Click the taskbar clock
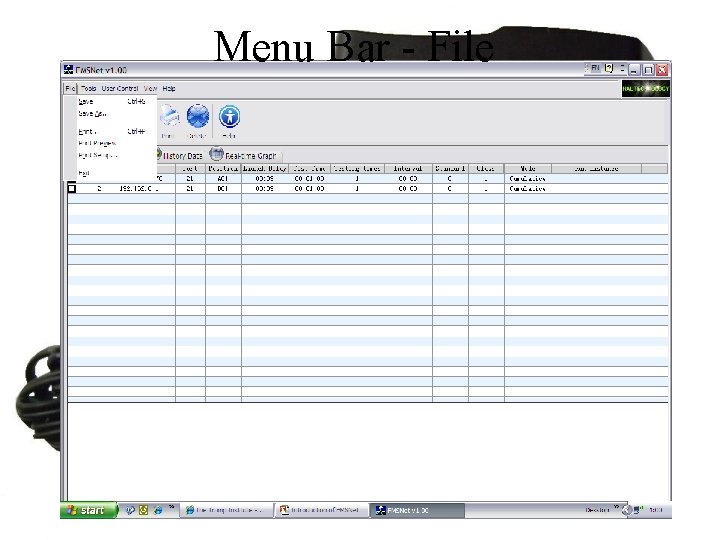 click(656, 510)
